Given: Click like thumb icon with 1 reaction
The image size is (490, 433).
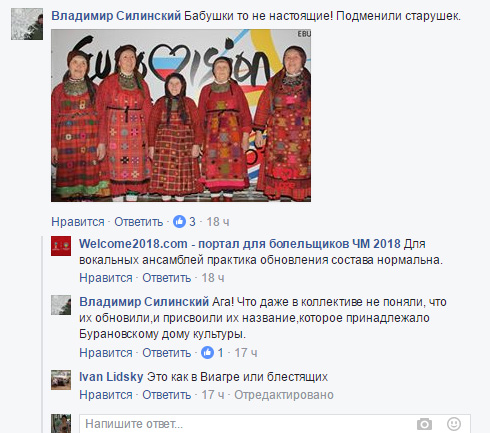Looking at the screenshot, I should pos(207,353).
